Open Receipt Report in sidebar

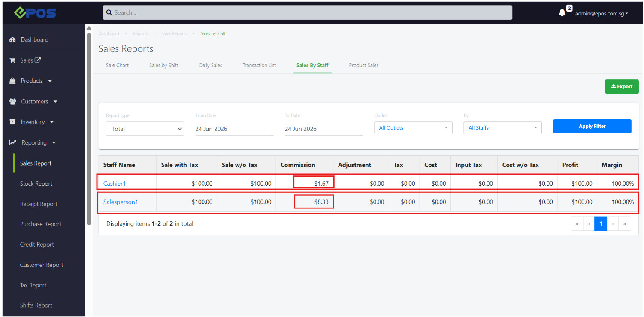pos(39,204)
